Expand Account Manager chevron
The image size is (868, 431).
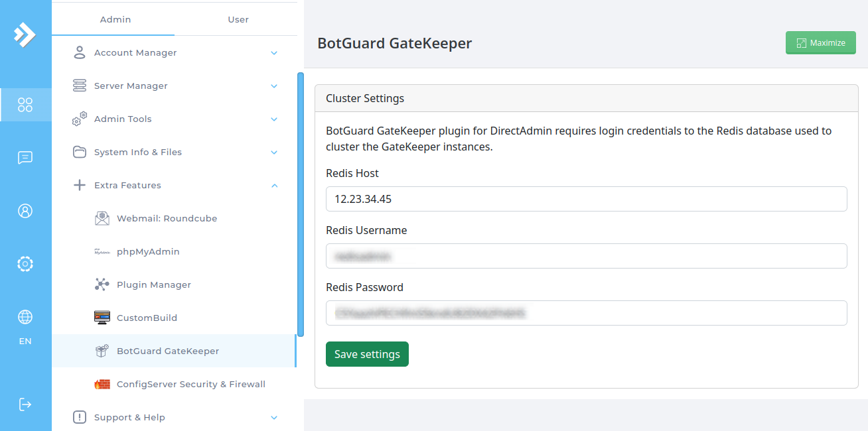coord(274,52)
